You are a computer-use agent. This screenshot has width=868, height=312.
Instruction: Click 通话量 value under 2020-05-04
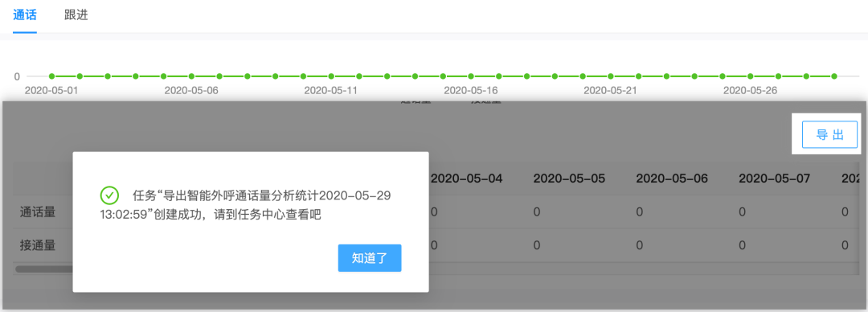(434, 211)
